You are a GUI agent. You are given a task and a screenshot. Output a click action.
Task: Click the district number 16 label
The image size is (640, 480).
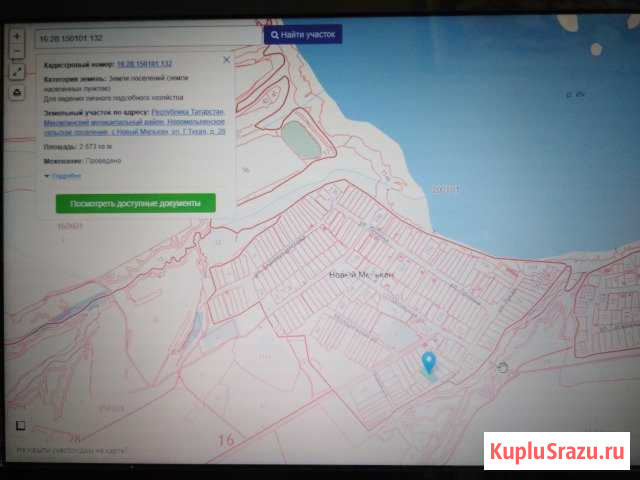[224, 439]
